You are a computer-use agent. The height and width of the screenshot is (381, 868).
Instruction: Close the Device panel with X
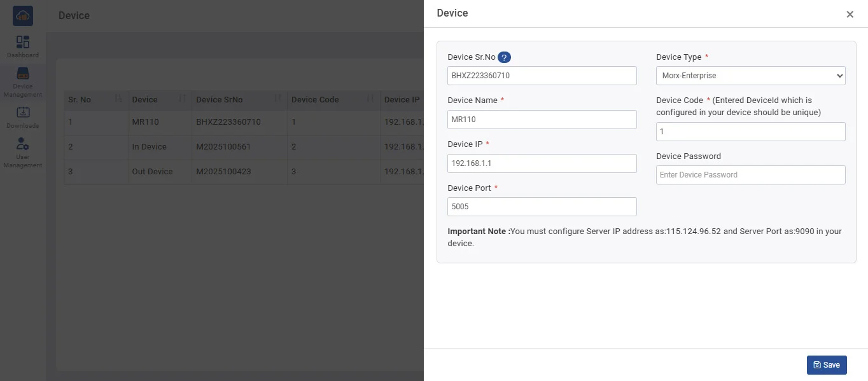(x=850, y=15)
